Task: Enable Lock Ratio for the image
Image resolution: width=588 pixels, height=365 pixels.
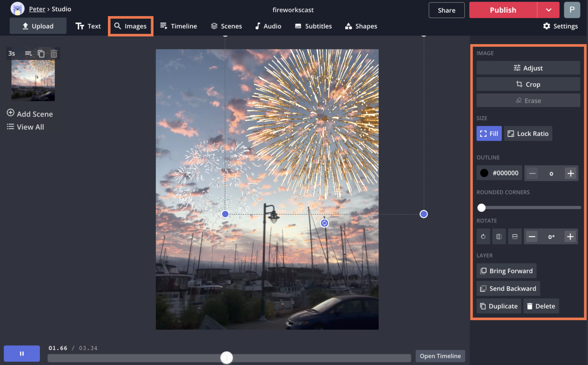Action: coord(528,133)
